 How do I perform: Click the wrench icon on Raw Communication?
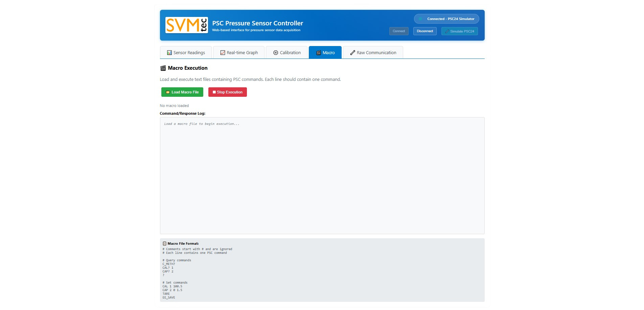click(352, 53)
